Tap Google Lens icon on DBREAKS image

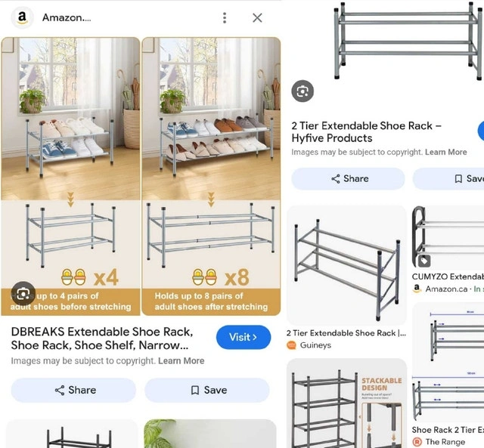pyautogui.click(x=23, y=293)
